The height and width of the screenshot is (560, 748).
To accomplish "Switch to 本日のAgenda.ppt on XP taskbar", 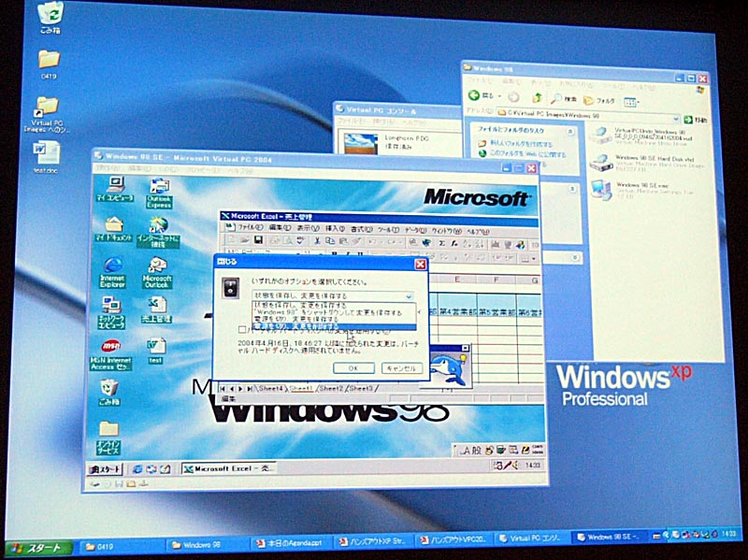I will coord(293,543).
